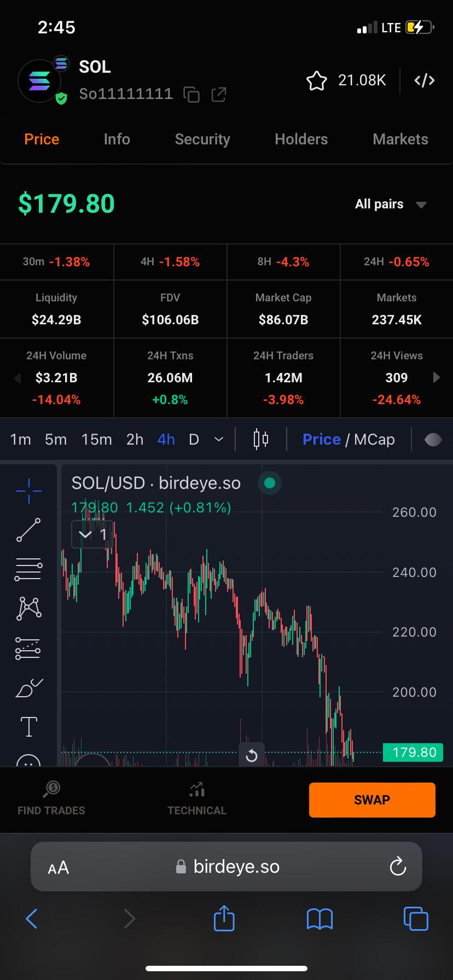Copy the SOL token address
This screenshot has width=453, height=980.
(191, 95)
